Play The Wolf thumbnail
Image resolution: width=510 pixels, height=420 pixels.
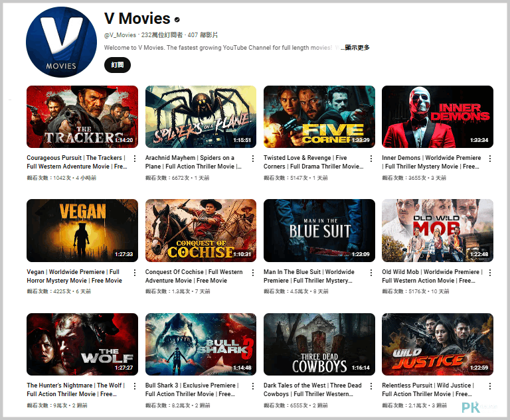point(82,344)
